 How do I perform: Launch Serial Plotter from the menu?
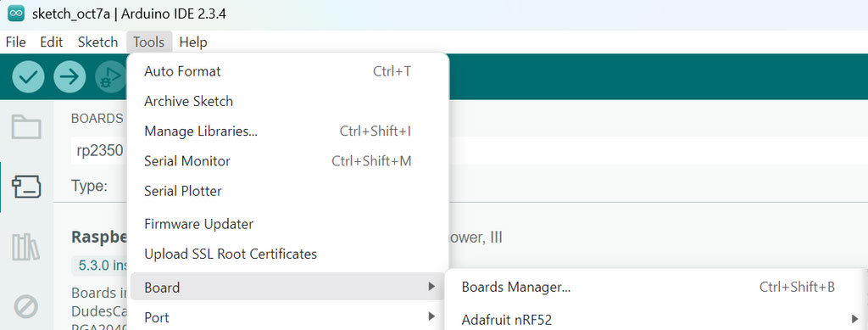point(288,191)
